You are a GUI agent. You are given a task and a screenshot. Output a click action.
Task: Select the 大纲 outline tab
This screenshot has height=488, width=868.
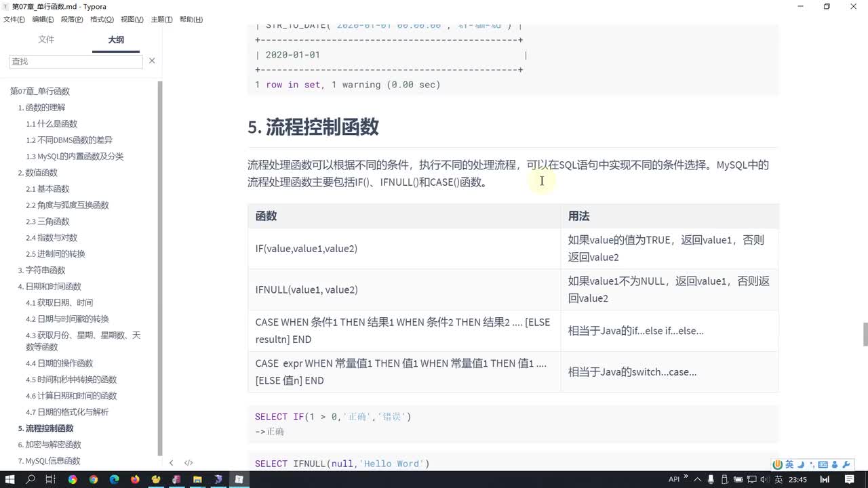116,40
